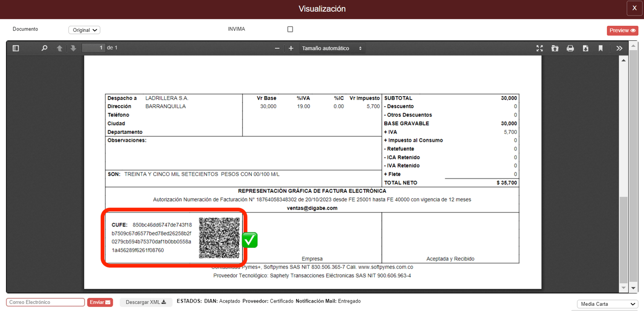Toggle next page navigation arrow
Image resolution: width=644 pixels, height=311 pixels.
click(73, 48)
